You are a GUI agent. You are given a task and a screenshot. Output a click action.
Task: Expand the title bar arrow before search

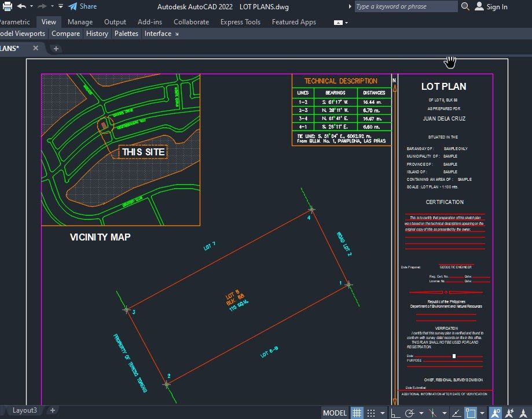[350, 6]
